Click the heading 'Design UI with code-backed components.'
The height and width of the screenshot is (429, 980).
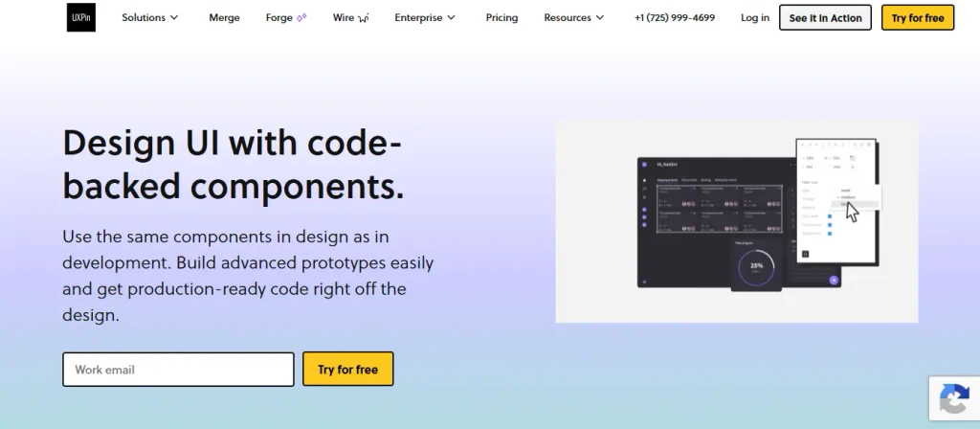(x=234, y=165)
